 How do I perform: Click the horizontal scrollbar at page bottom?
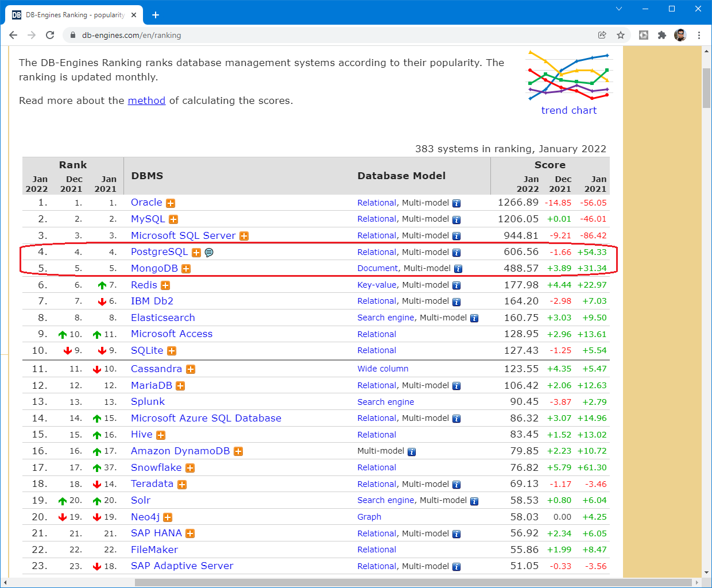click(x=413, y=582)
